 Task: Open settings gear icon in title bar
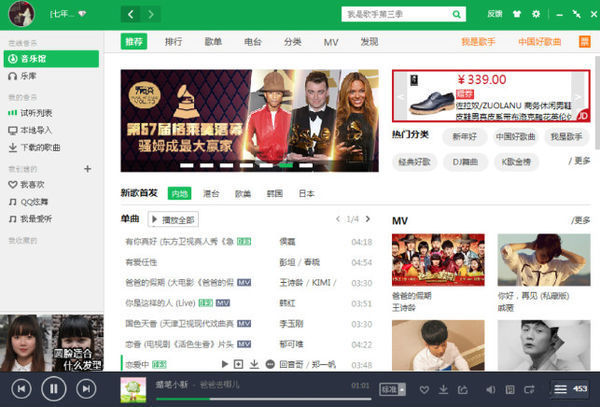pyautogui.click(x=536, y=14)
